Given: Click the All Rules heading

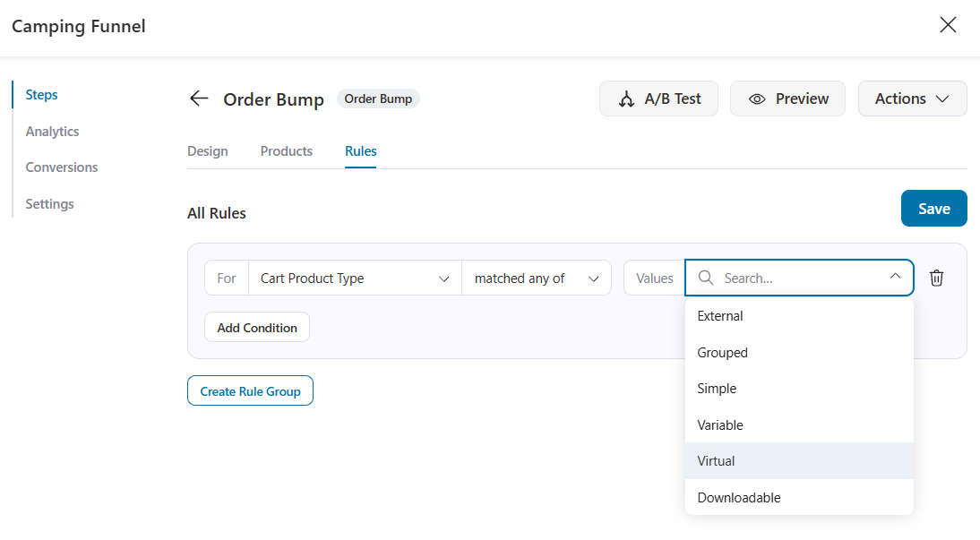Looking at the screenshot, I should coord(216,213).
